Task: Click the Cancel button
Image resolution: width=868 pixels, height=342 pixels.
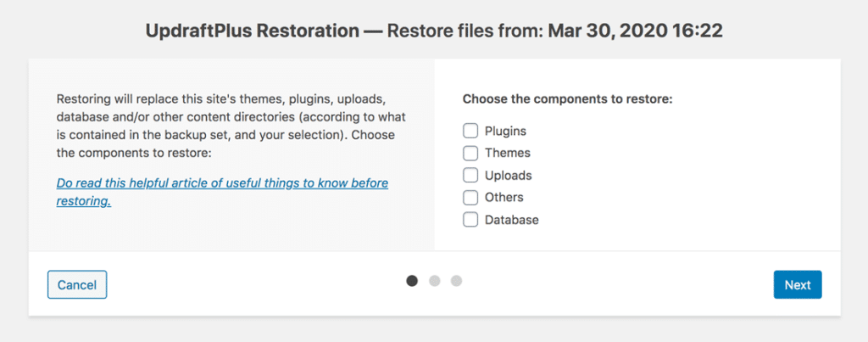Action: [77, 285]
